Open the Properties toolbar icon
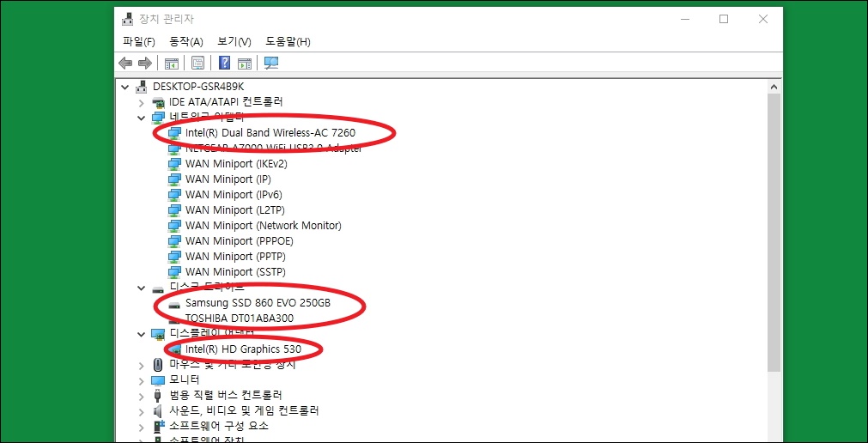 coord(197,64)
